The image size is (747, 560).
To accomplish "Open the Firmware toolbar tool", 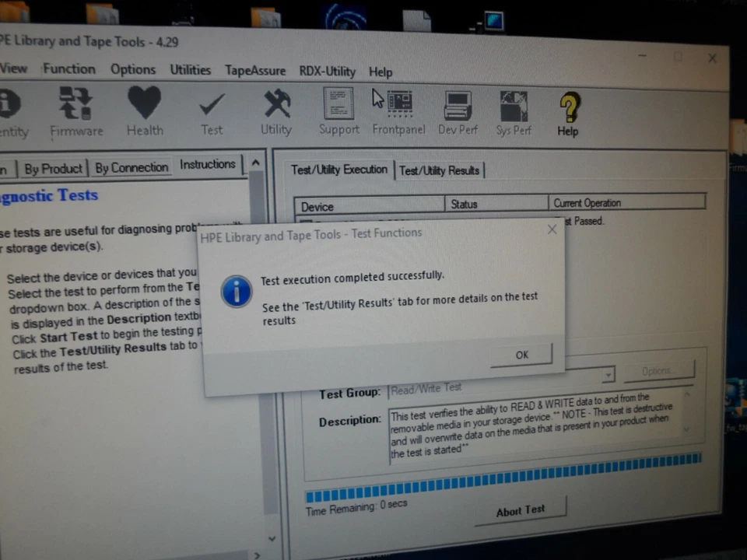I will (76, 112).
